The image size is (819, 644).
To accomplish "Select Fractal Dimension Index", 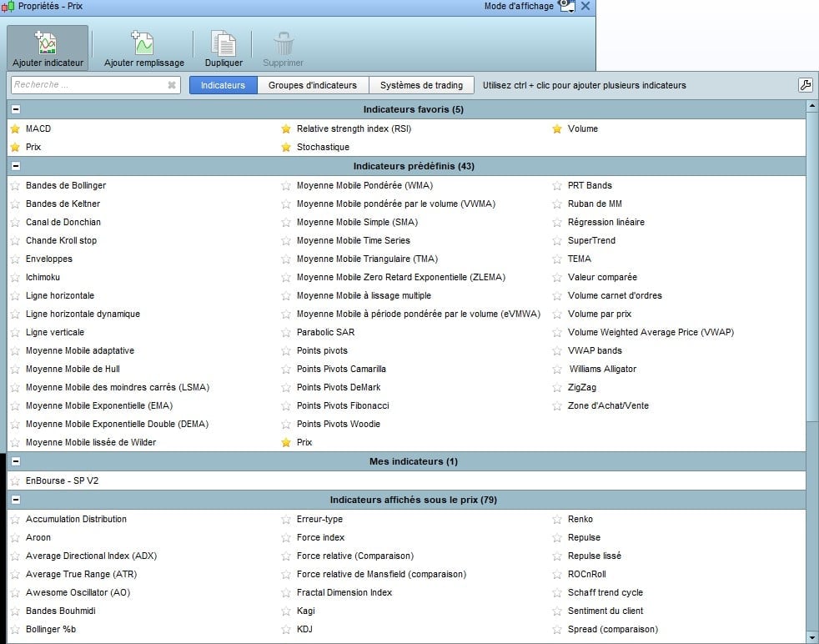I will [344, 592].
